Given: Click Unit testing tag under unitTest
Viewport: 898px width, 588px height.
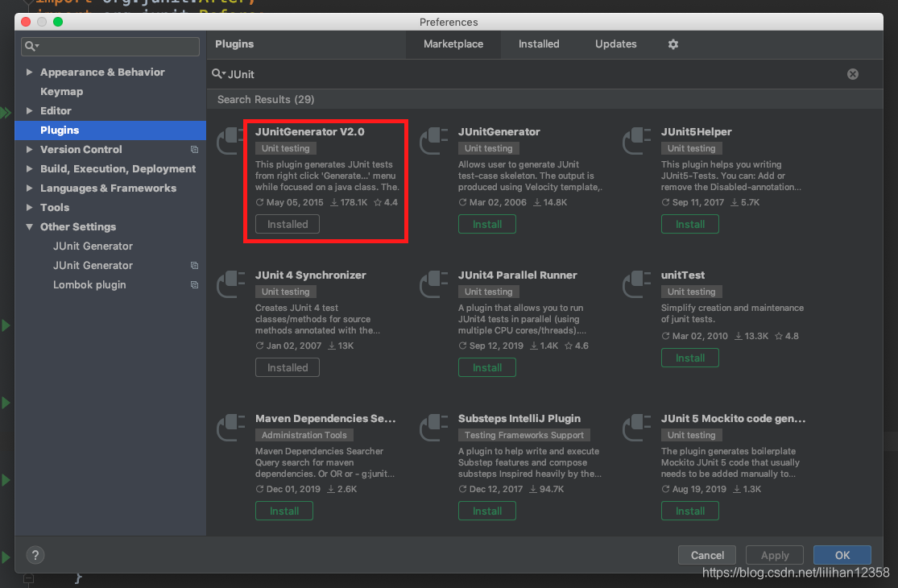Looking at the screenshot, I should click(691, 292).
